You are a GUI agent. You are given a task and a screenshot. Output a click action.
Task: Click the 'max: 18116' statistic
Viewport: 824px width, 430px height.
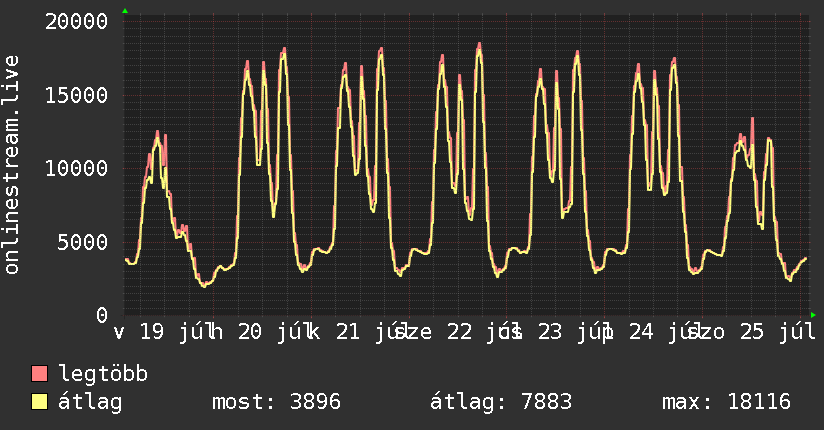tap(726, 402)
